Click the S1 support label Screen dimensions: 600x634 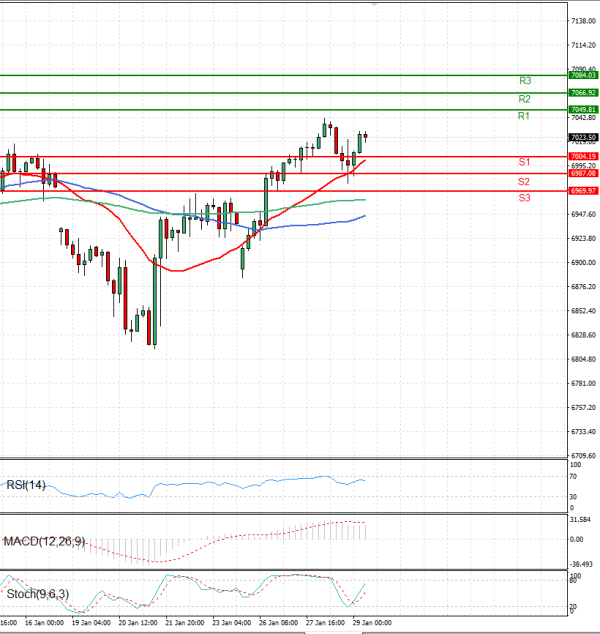tap(524, 162)
